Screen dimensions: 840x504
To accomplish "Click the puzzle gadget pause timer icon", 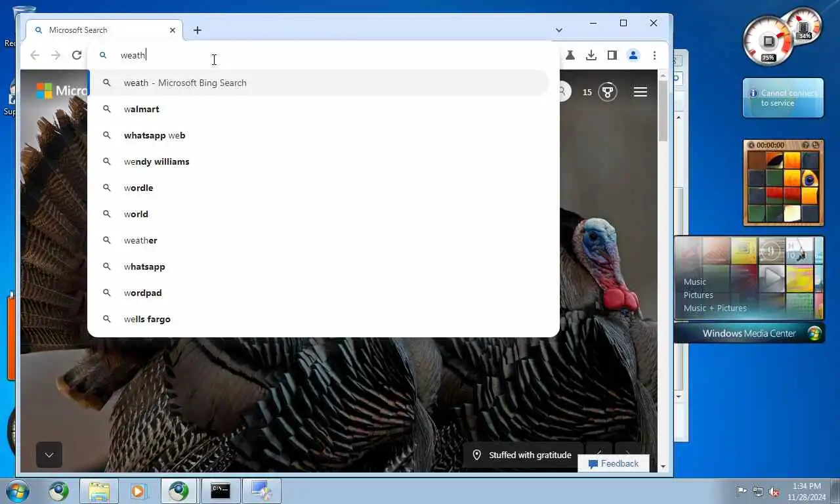I will [751, 145].
